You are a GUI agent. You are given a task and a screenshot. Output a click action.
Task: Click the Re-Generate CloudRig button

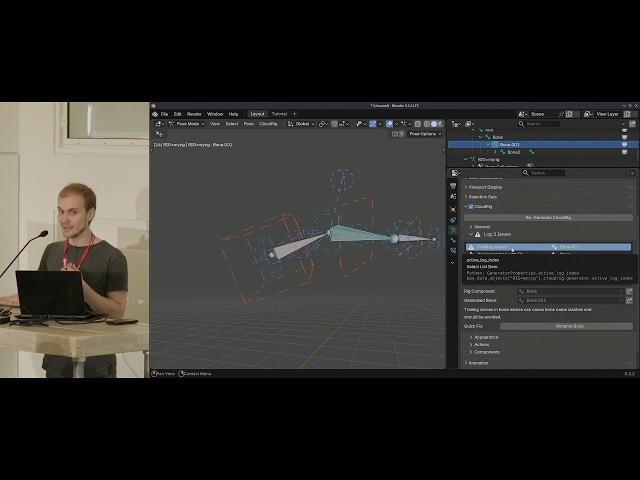(x=548, y=218)
